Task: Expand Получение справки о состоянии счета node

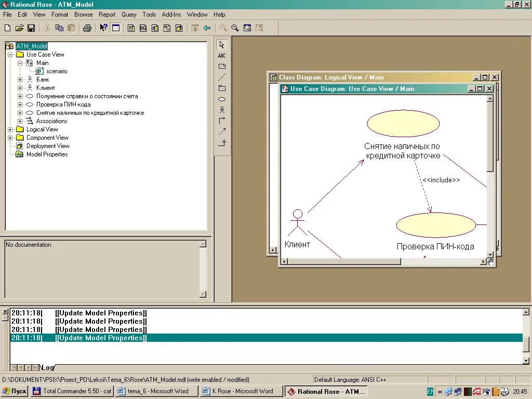Action: [20, 96]
